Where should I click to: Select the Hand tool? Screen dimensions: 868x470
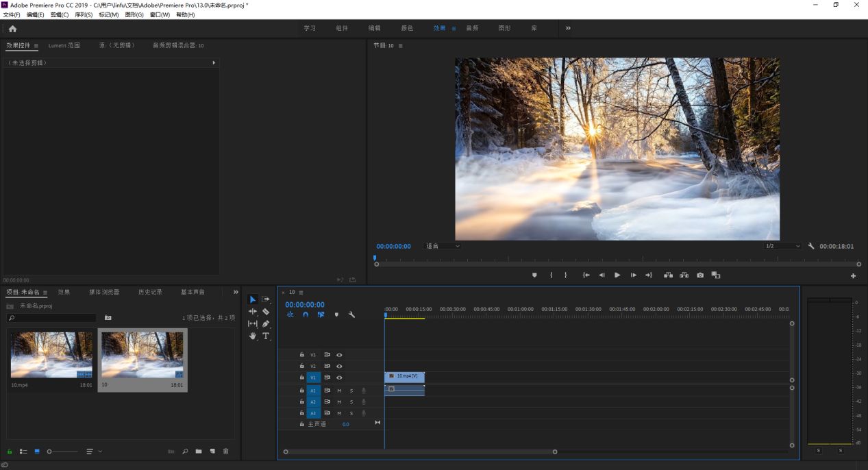[x=252, y=336]
